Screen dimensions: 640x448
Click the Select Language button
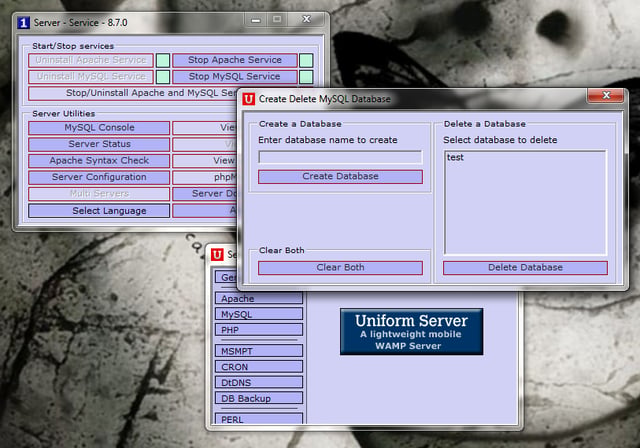point(99,211)
